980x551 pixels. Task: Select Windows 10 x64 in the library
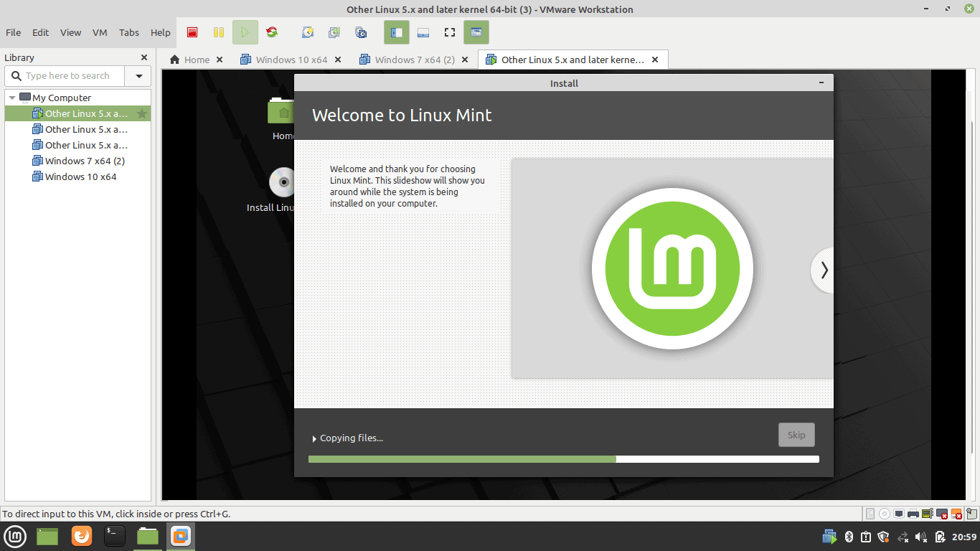point(78,176)
